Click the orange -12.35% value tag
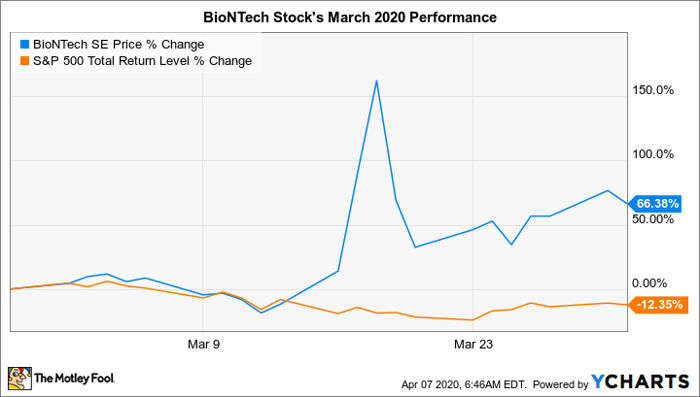Image resolution: width=700 pixels, height=397 pixels. [657, 305]
